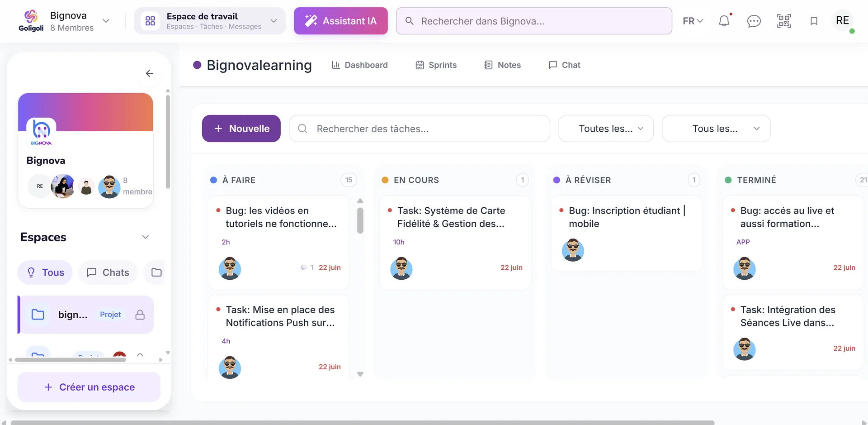Click the avatar on the Notifications Push card

pyautogui.click(x=230, y=367)
